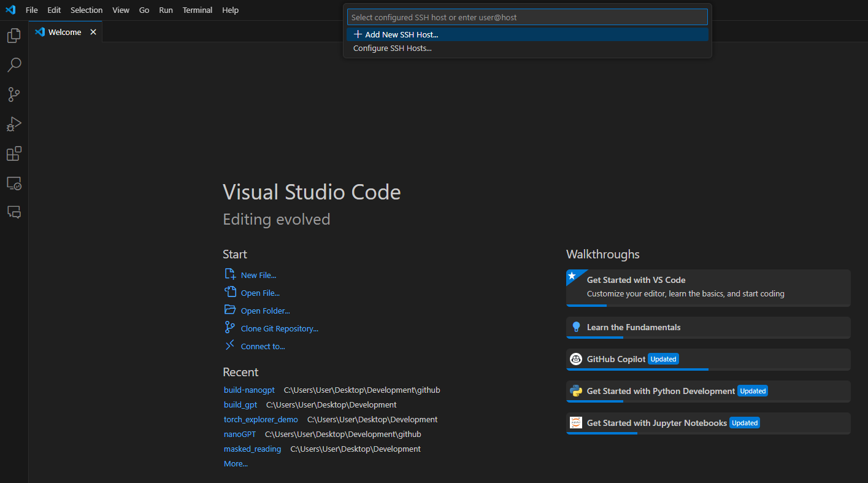
Task: Click the SSH host input field
Action: point(526,17)
